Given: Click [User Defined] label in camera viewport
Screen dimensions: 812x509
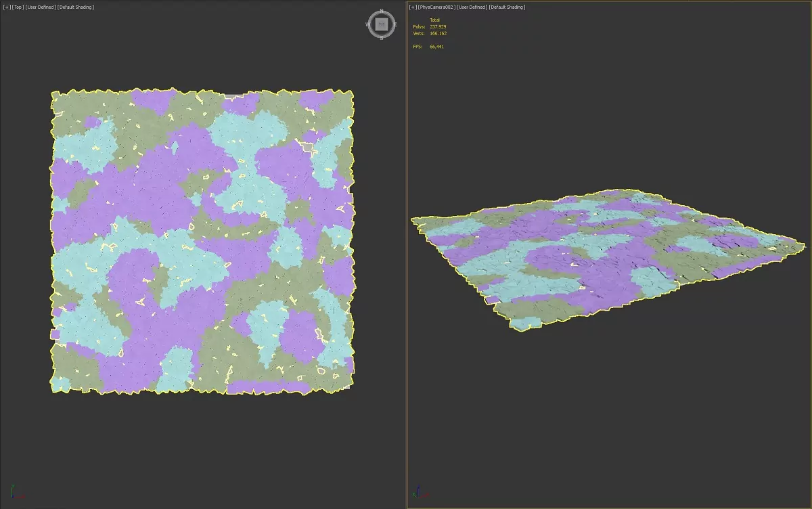Looking at the screenshot, I should coord(472,7).
